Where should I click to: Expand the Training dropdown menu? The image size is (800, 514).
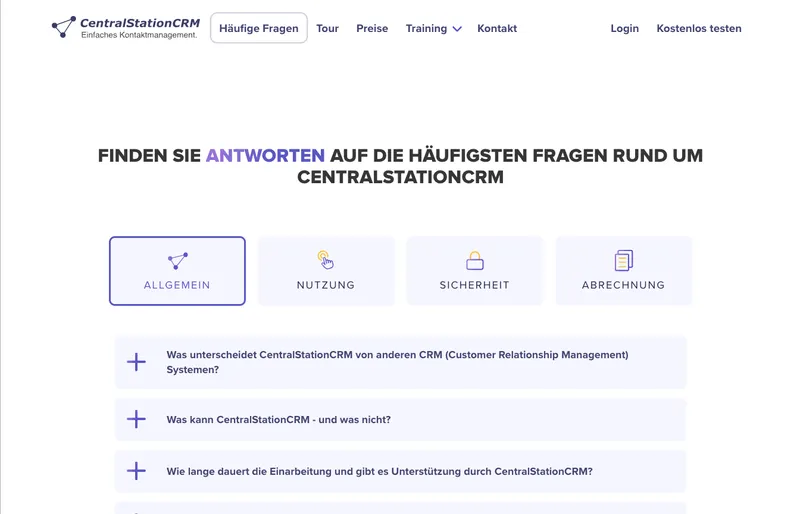click(x=433, y=29)
